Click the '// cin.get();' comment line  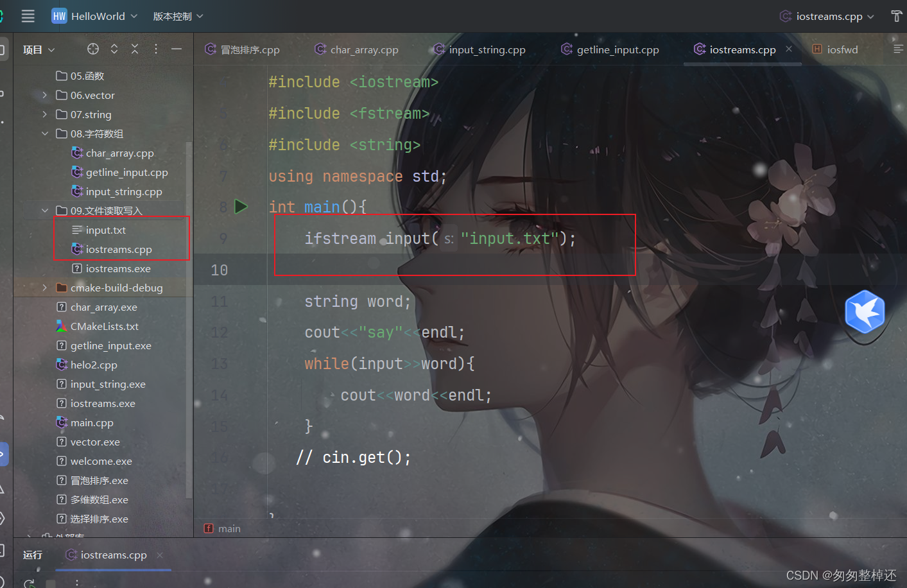tap(353, 457)
